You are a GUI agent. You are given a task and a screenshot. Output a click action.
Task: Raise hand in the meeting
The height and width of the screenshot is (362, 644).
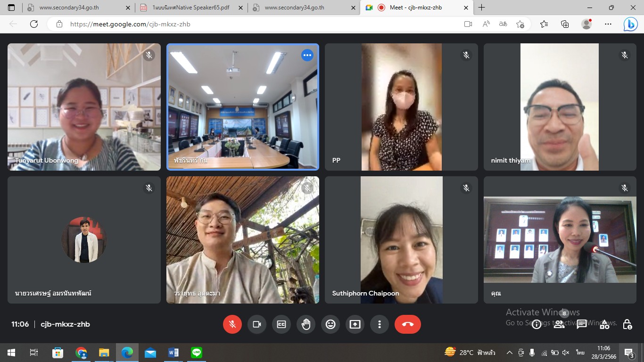click(306, 324)
